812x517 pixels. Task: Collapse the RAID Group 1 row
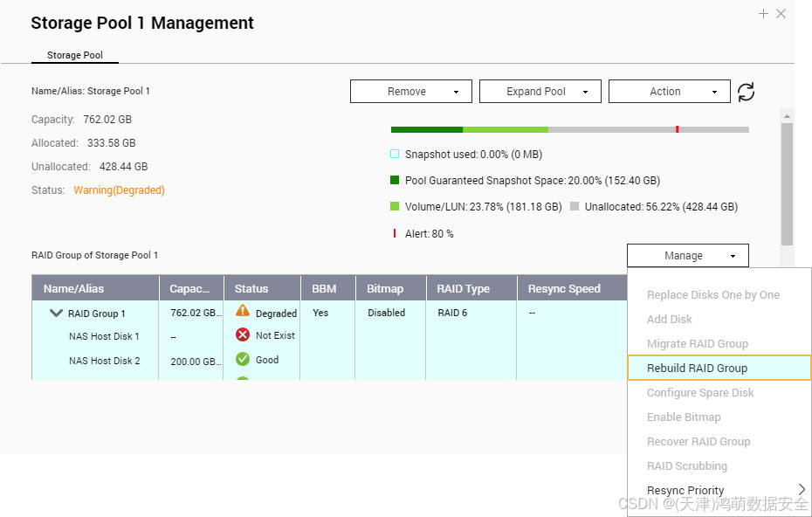pos(57,314)
